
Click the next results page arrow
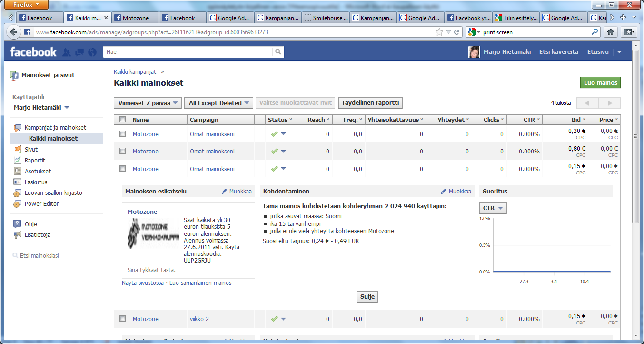[x=609, y=103]
